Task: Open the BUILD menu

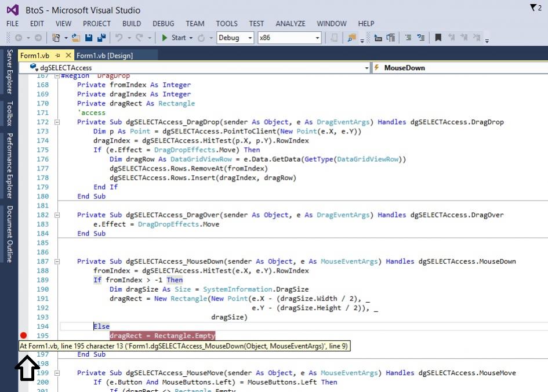Action: (x=132, y=23)
